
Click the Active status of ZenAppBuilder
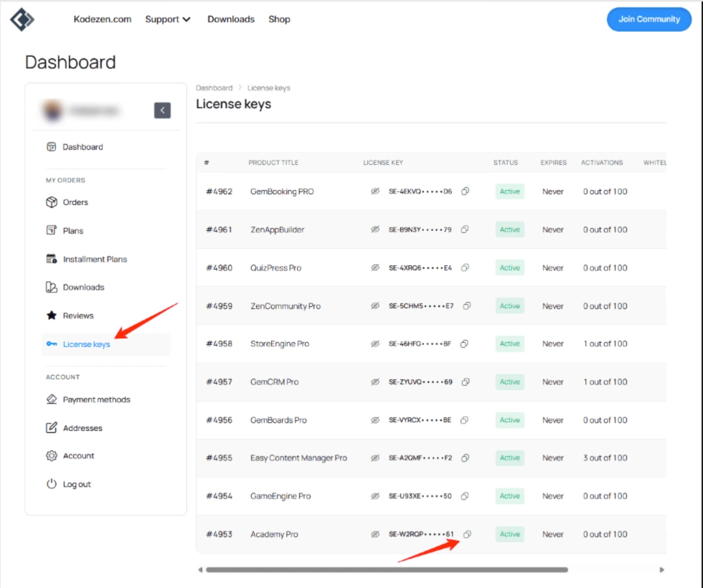[x=510, y=229]
